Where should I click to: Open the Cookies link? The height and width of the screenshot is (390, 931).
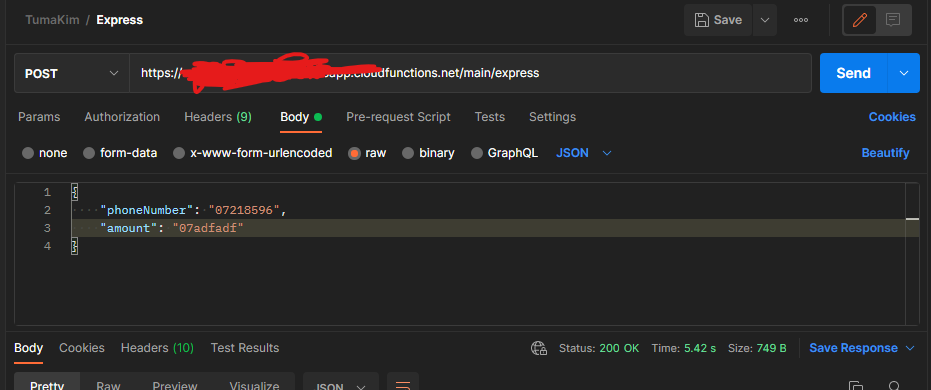[892, 117]
